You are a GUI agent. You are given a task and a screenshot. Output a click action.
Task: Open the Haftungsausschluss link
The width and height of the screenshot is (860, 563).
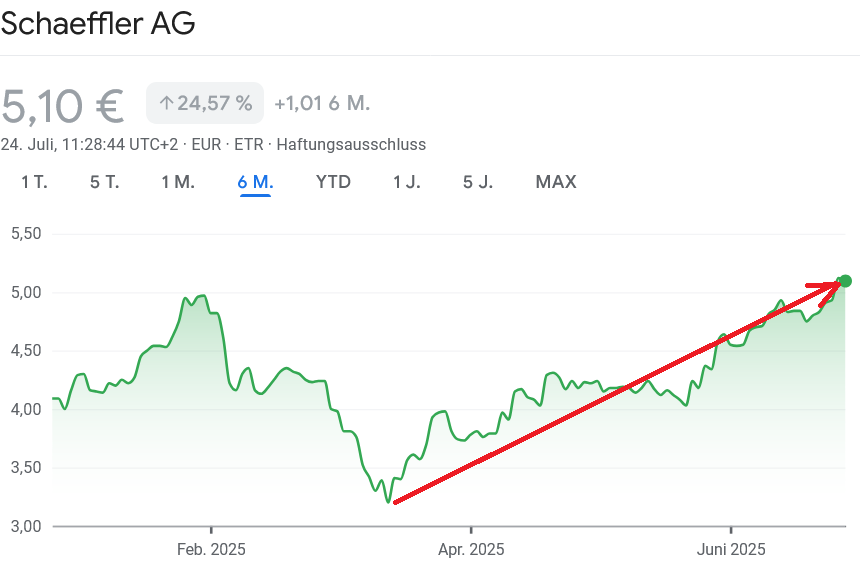click(x=351, y=144)
